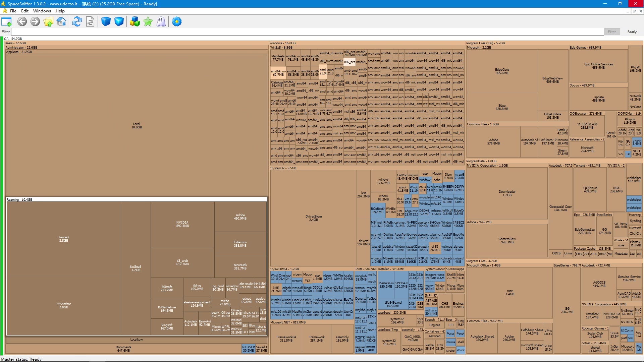644x362 pixels.
Task: Go forward with the right arrow icon
Action: click(x=35, y=22)
